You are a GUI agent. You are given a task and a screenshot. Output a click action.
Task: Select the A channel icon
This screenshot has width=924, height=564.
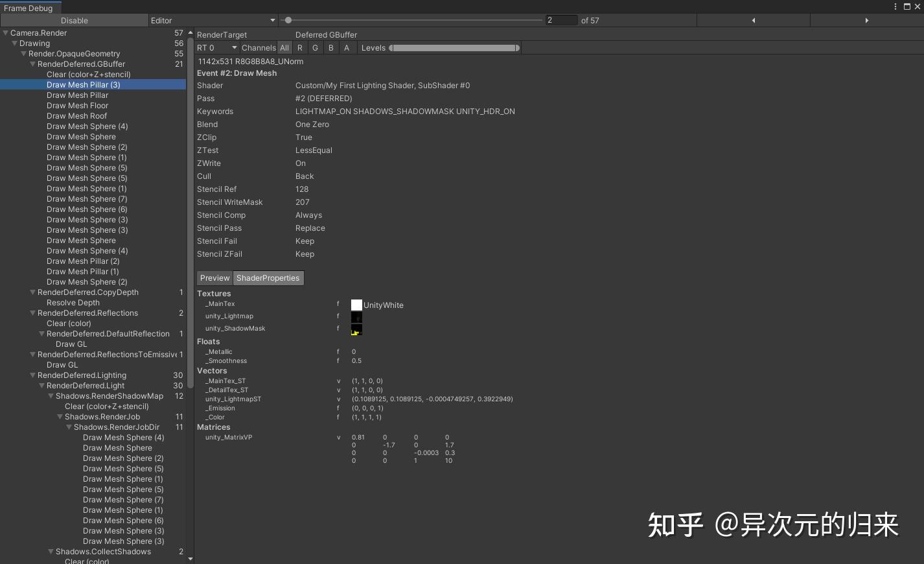[x=347, y=47]
